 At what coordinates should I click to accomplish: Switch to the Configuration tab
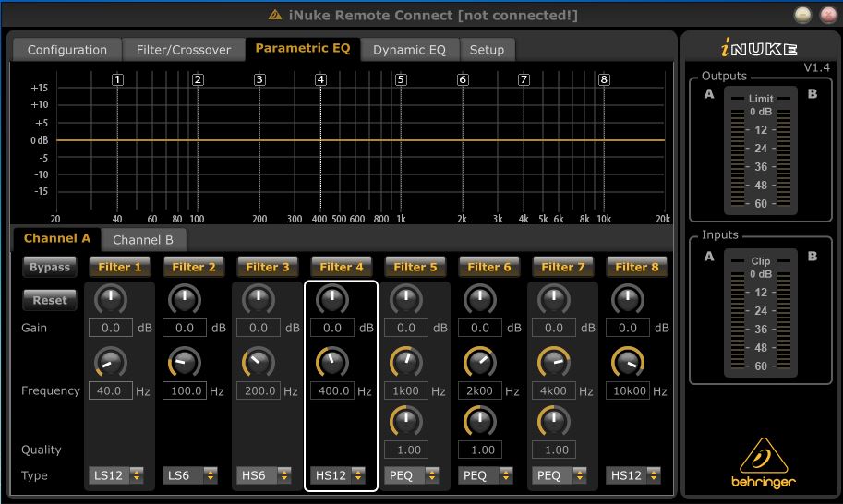point(67,50)
